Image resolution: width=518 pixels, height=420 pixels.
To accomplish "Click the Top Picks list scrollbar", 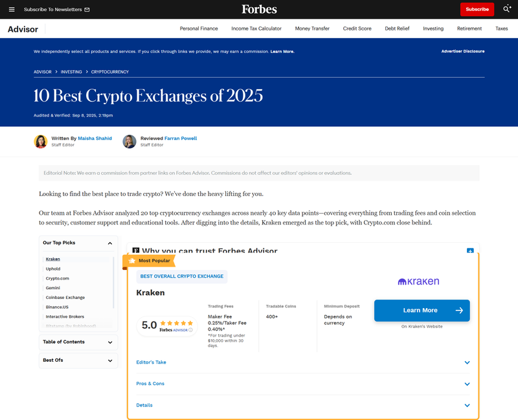I will pos(113,283).
